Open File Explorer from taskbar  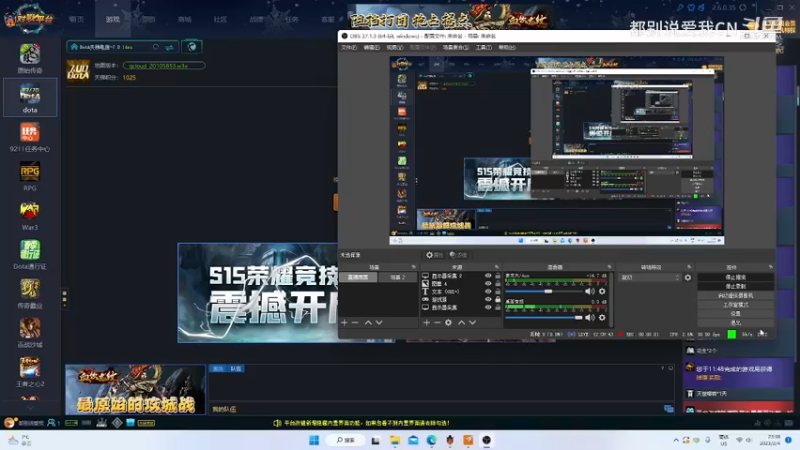pyautogui.click(x=394, y=440)
